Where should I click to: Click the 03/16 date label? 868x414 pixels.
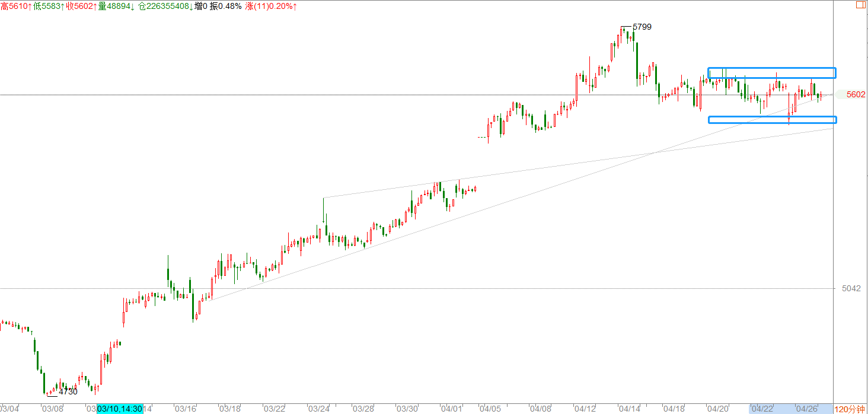[x=186, y=409]
